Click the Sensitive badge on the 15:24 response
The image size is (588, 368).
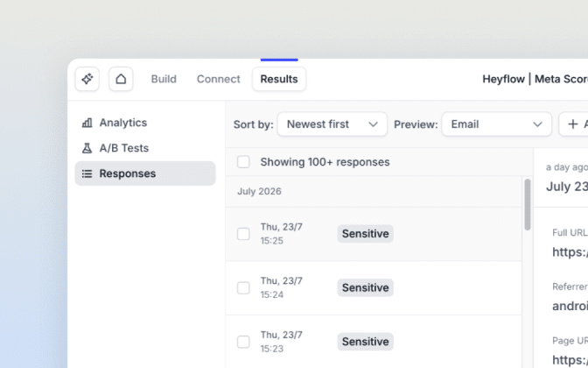(365, 287)
